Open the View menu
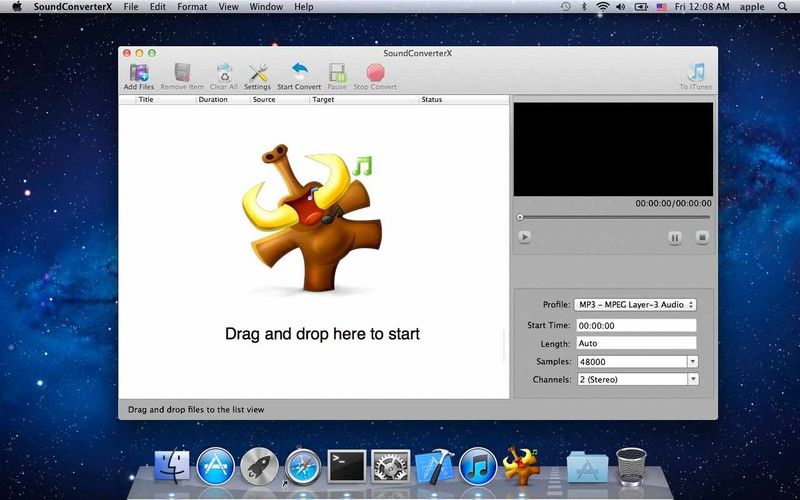The image size is (800, 500). pos(229,7)
